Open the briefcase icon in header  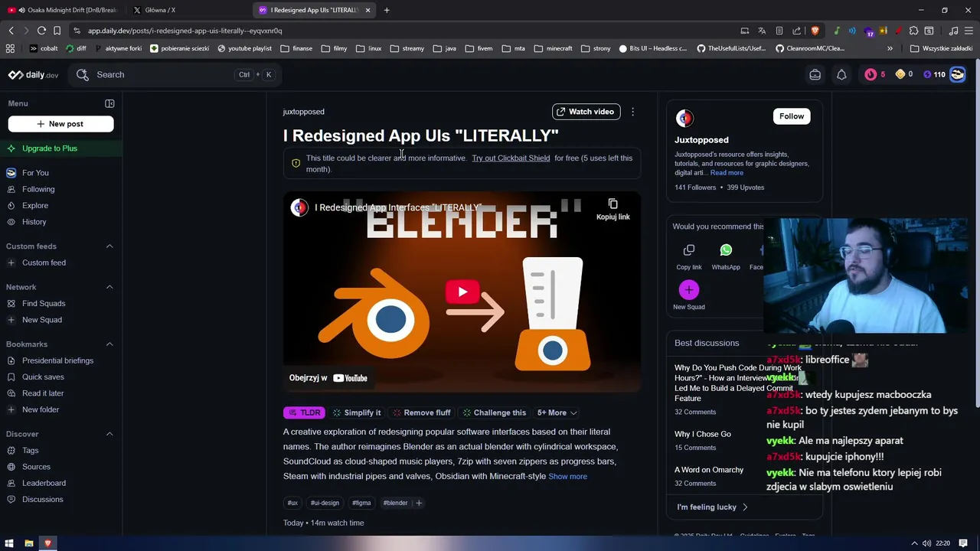[x=815, y=75]
